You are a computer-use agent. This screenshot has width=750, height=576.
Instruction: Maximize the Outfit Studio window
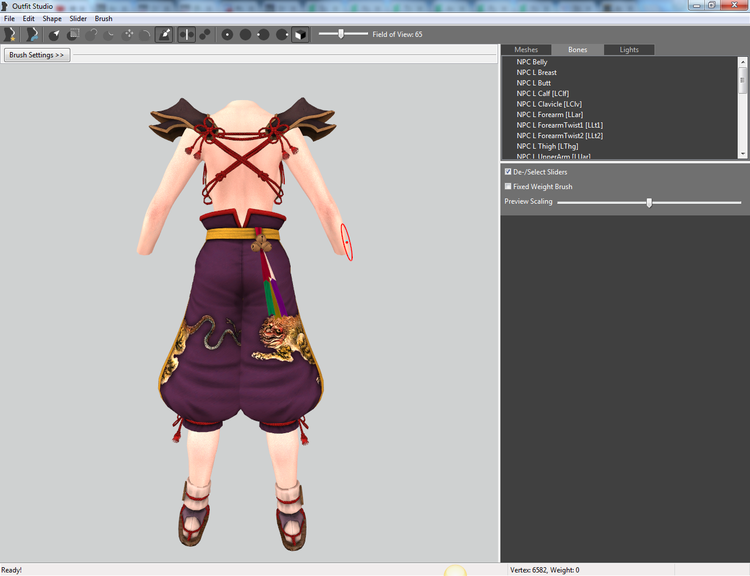pyautogui.click(x=712, y=5)
